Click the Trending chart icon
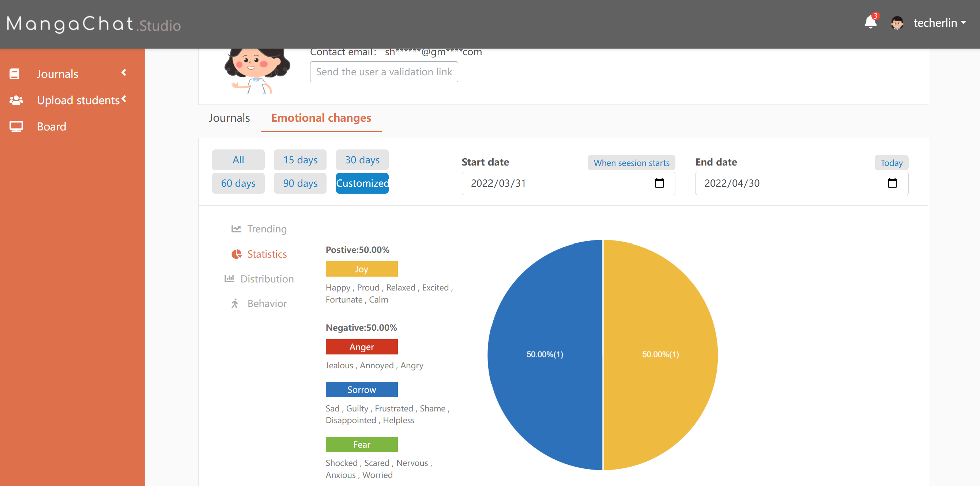980x486 pixels. [x=236, y=228]
